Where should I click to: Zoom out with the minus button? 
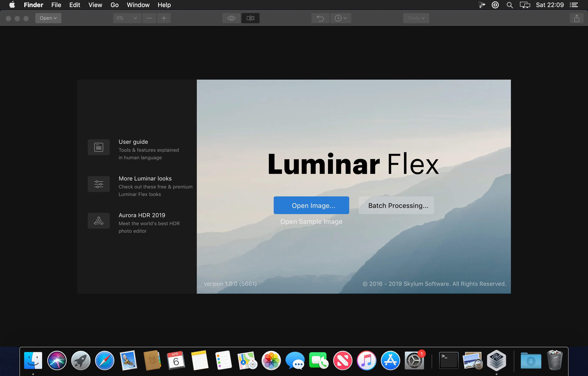pyautogui.click(x=149, y=18)
